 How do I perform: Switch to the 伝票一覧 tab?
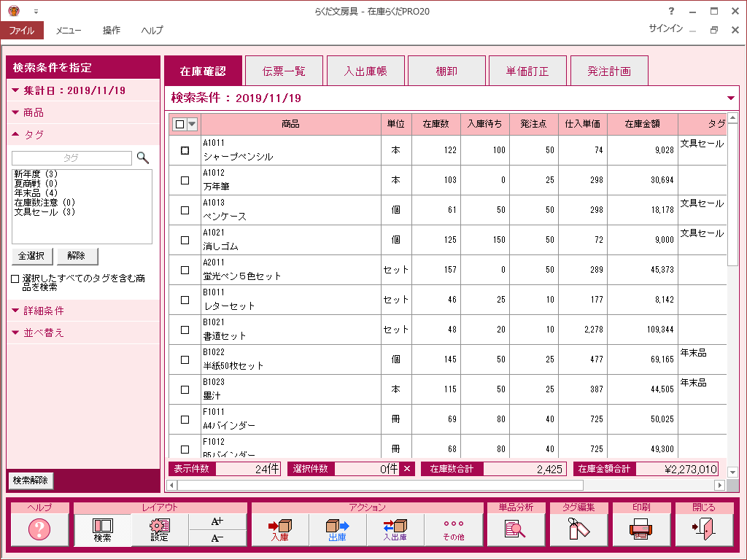click(284, 71)
